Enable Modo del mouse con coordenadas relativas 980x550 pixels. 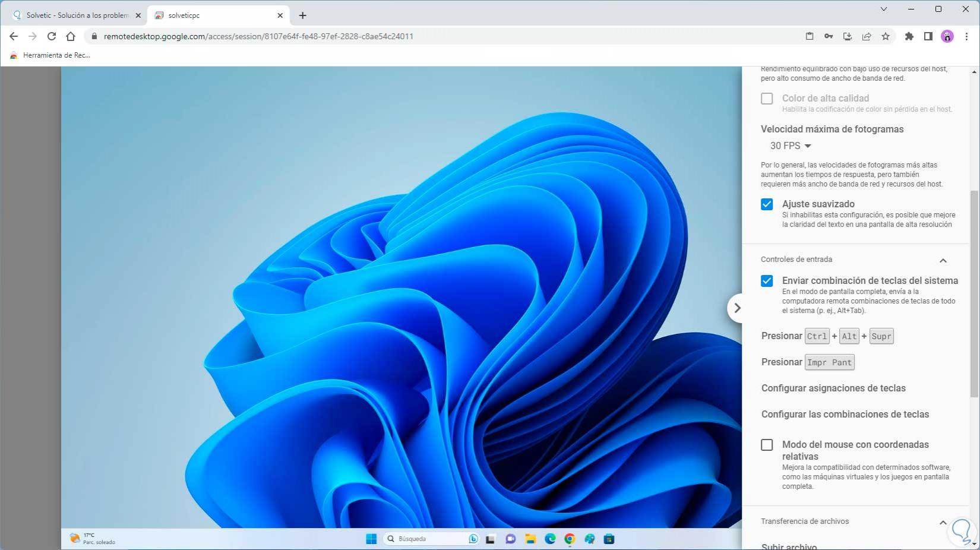point(767,445)
